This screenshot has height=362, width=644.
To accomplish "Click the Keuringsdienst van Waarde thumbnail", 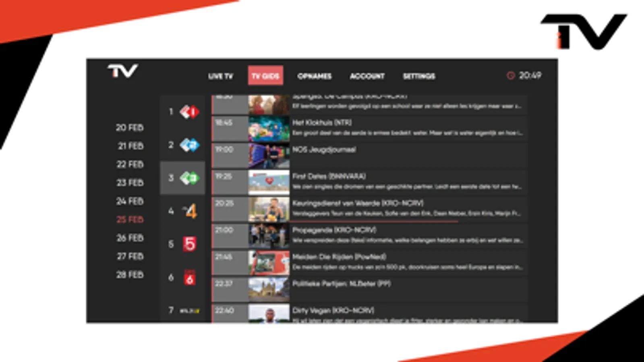I will 269,209.
